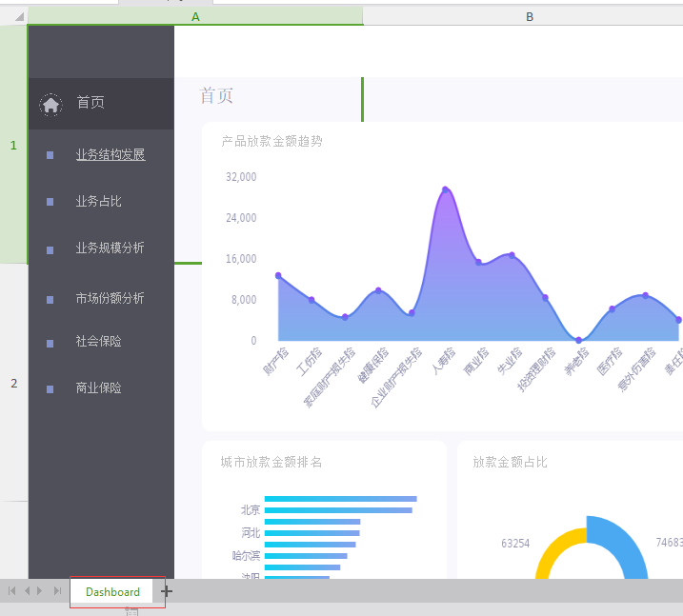Open the 业务结构发展 link

pyautogui.click(x=110, y=155)
